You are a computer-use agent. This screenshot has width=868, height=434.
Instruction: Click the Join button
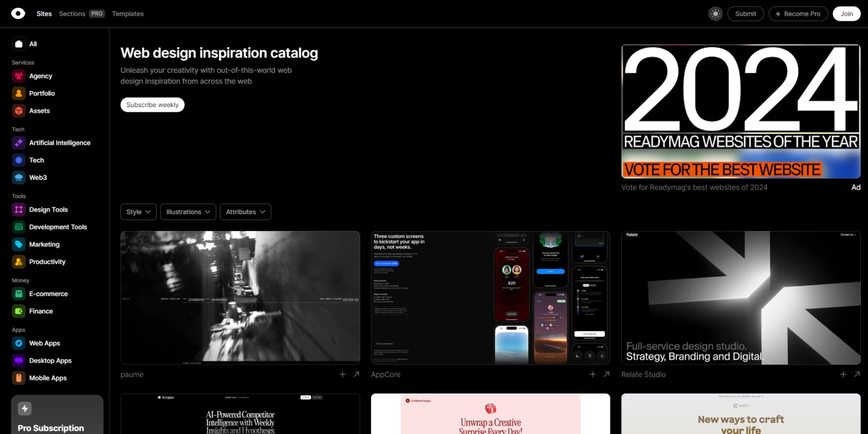846,14
